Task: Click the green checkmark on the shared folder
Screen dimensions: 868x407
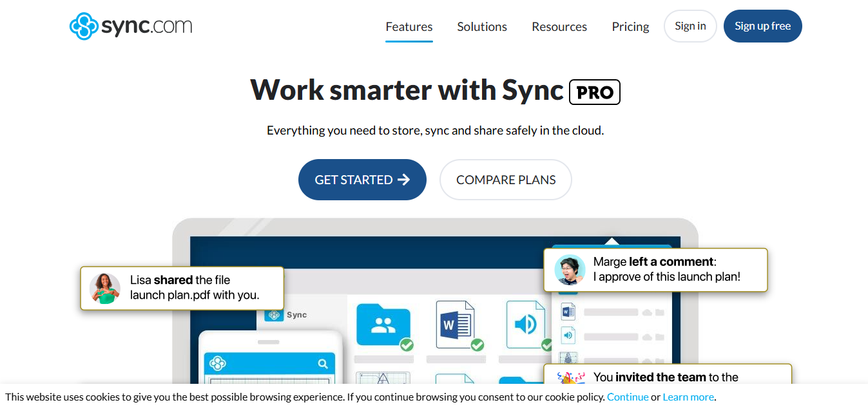Action: click(x=407, y=345)
